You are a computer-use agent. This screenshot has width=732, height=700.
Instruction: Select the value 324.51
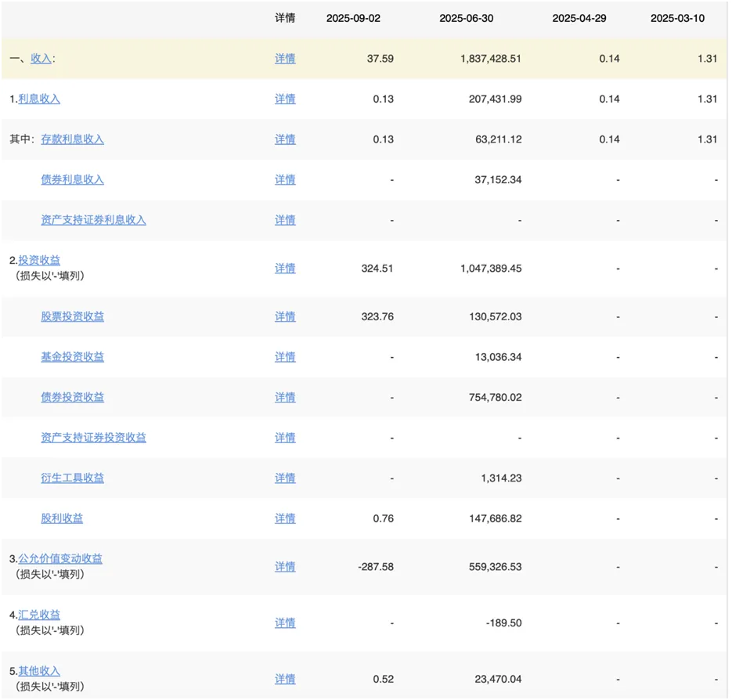[x=377, y=269]
